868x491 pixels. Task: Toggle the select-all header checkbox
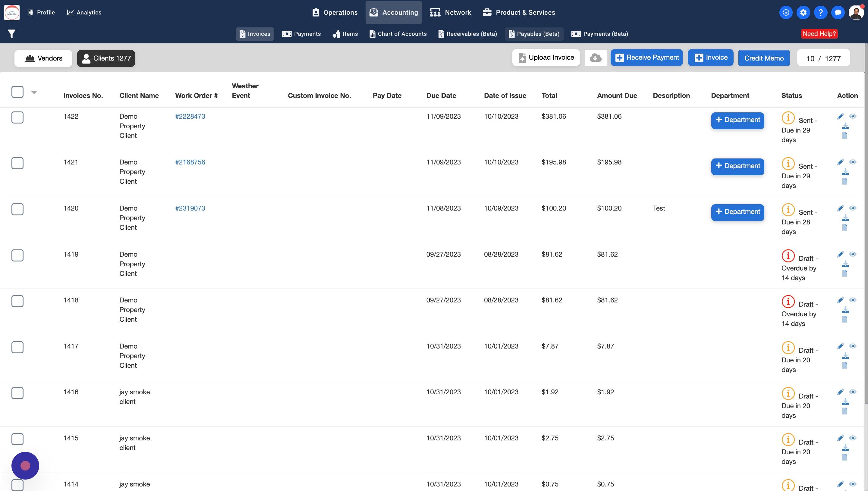pos(17,92)
